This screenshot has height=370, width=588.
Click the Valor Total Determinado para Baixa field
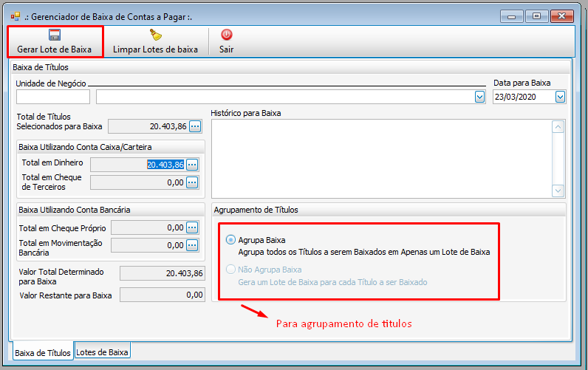[163, 273]
